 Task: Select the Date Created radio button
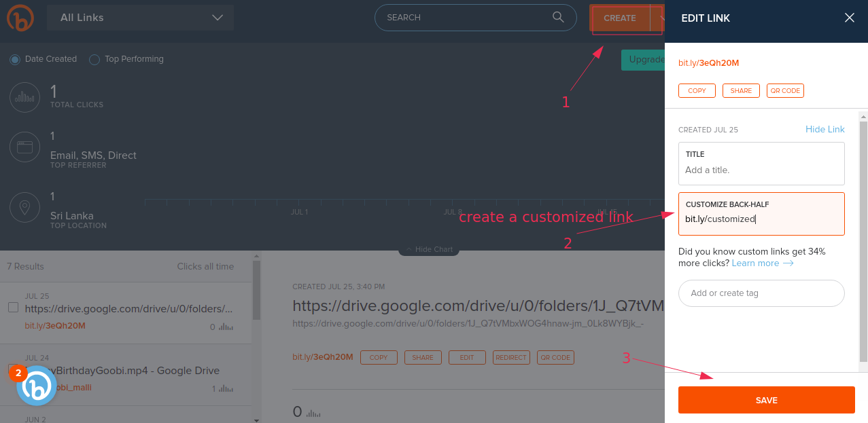pyautogui.click(x=15, y=60)
